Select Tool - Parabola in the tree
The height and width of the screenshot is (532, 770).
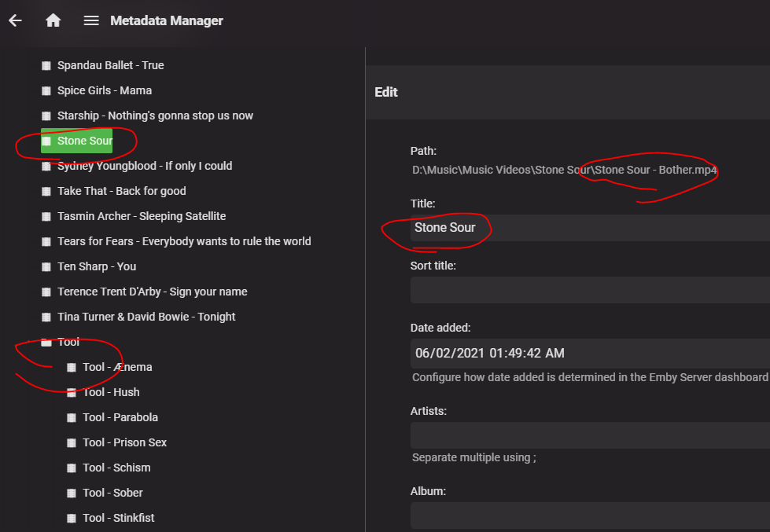coord(120,417)
